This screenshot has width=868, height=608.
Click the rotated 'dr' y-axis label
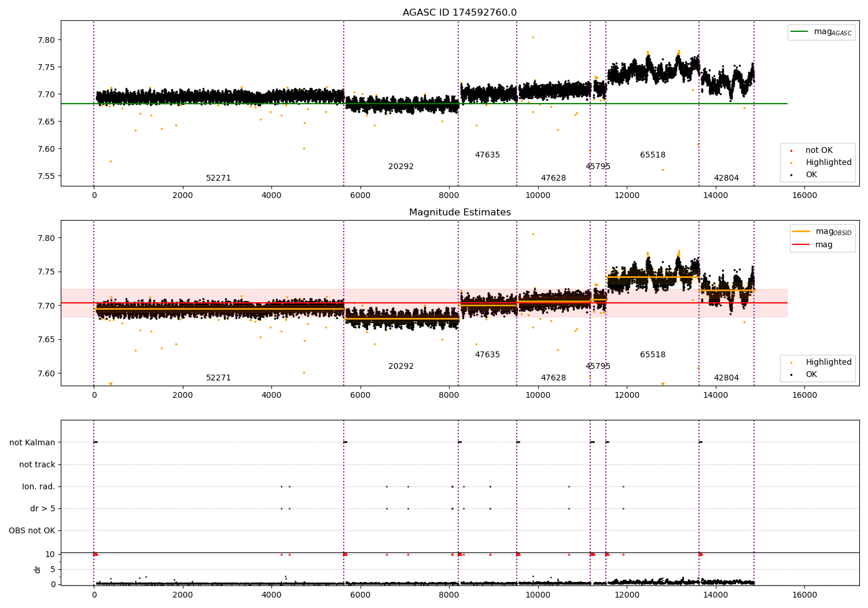click(x=38, y=569)
